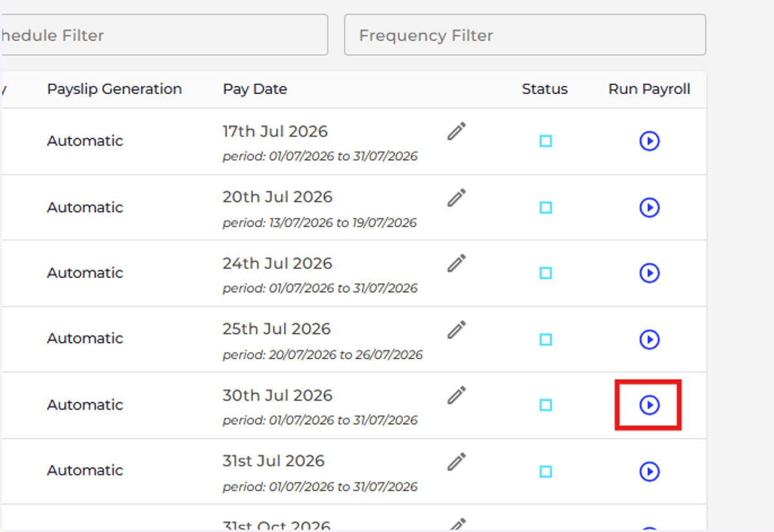Toggle status box for 20th Jul 2026

coord(546,208)
